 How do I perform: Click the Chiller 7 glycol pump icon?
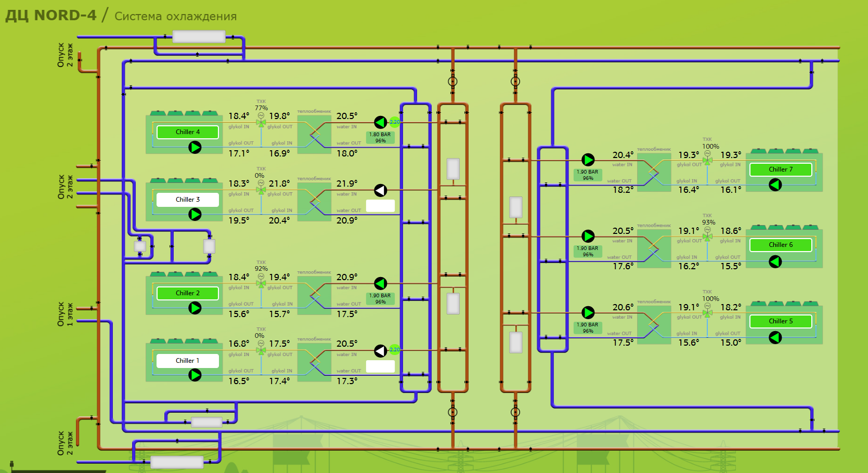(775, 185)
